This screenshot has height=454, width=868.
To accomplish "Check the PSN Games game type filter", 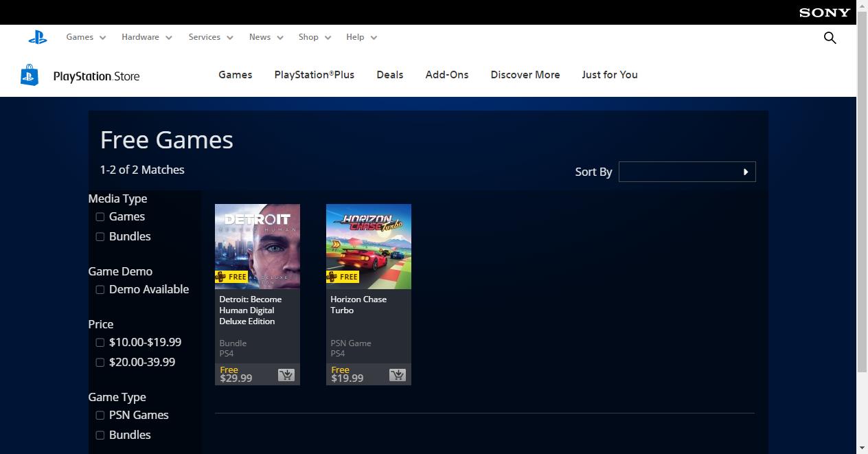I will click(x=100, y=416).
